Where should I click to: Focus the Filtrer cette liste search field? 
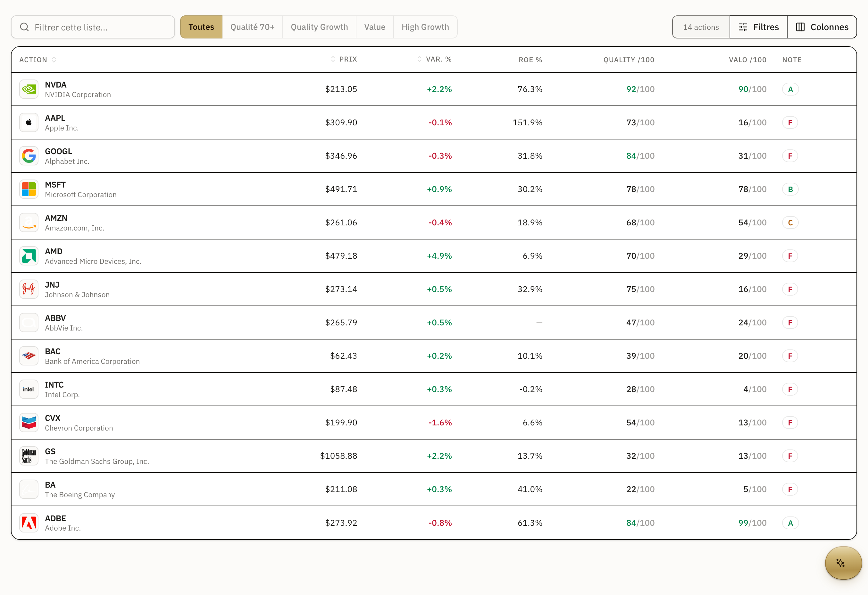(x=93, y=27)
